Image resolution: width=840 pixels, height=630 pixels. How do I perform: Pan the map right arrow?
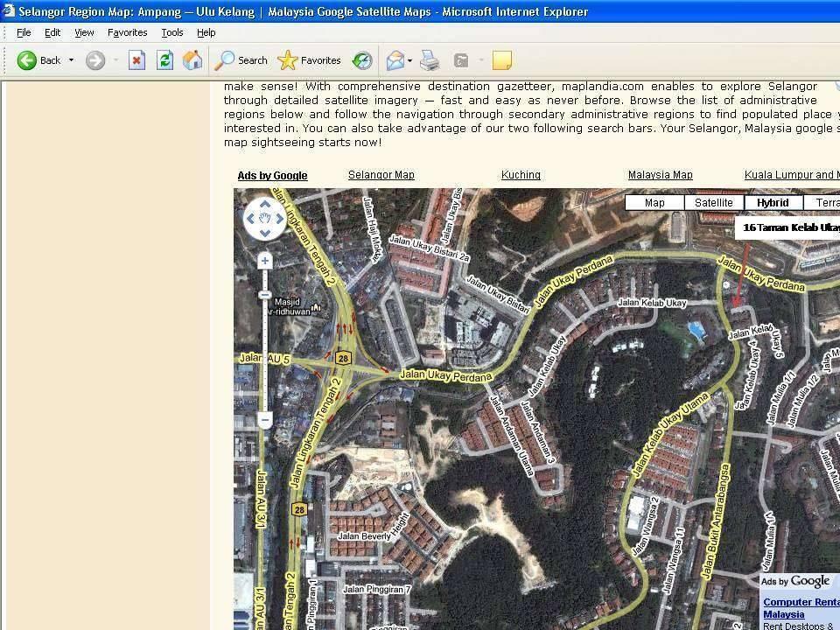[x=280, y=219]
